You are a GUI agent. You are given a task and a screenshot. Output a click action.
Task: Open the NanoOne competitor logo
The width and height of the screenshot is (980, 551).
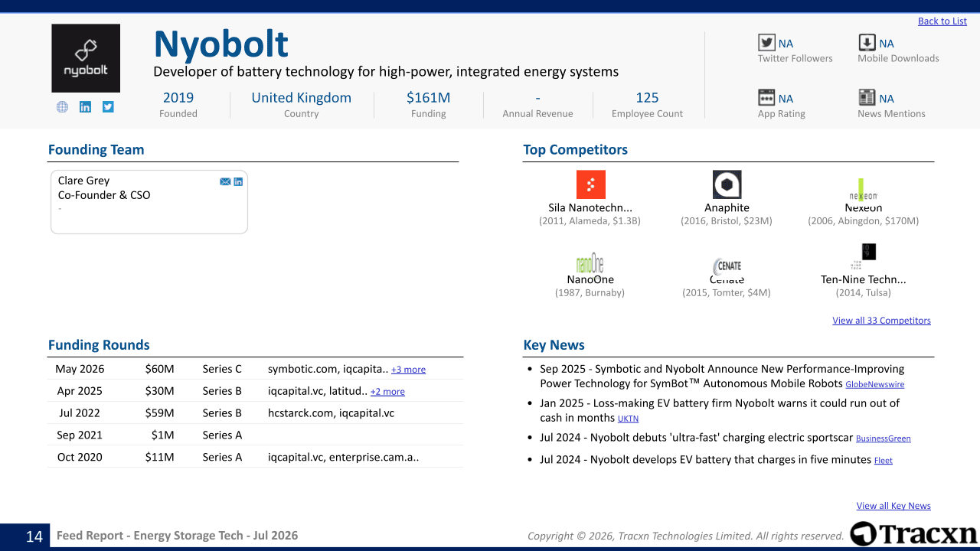coord(590,263)
